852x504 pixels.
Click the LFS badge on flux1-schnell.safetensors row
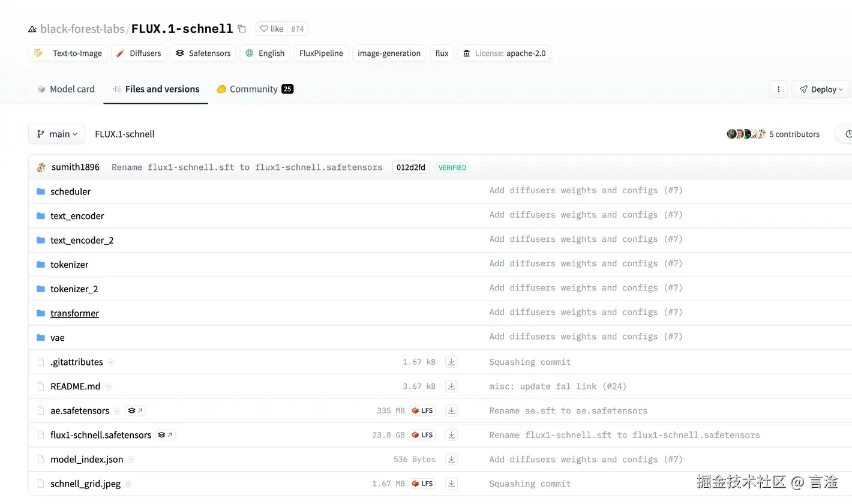point(422,435)
